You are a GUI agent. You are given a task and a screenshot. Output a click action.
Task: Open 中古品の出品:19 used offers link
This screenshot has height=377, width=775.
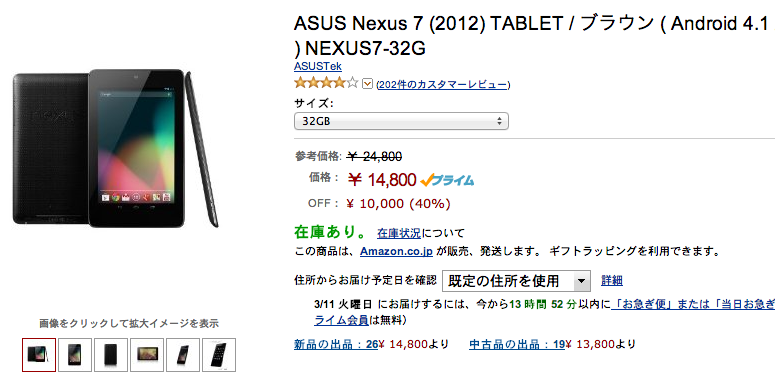click(517, 344)
